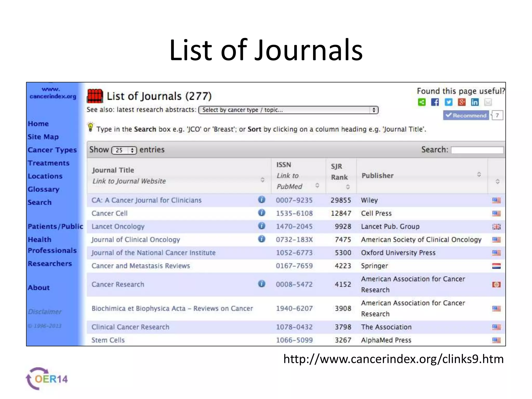The height and width of the screenshot is (399, 532).
Task: Open info icon for Cancer Cell
Action: tap(262, 212)
